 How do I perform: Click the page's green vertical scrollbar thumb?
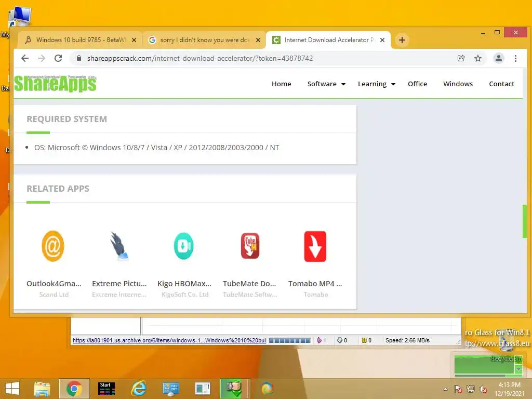coord(525,221)
